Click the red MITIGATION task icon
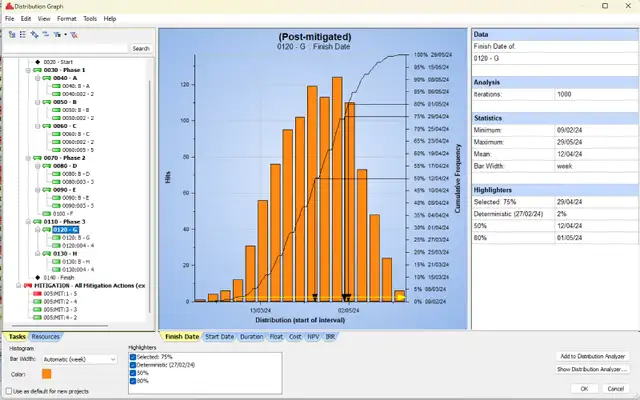This screenshot has width=640, height=400. click(27, 285)
